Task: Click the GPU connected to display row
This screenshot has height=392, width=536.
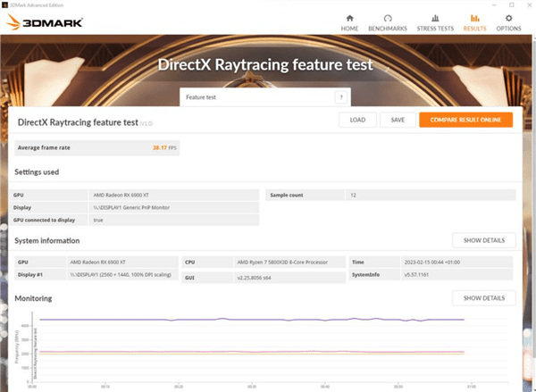Action: click(134, 220)
